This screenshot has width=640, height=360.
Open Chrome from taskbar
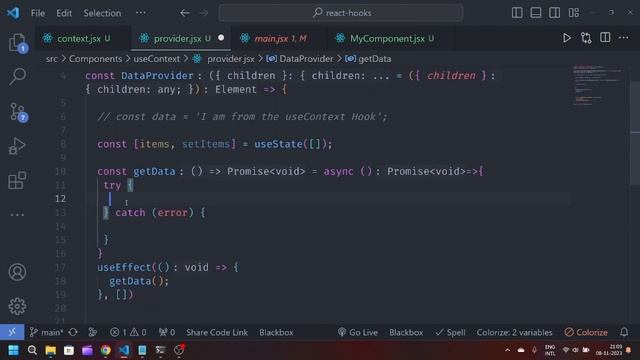click(x=106, y=350)
